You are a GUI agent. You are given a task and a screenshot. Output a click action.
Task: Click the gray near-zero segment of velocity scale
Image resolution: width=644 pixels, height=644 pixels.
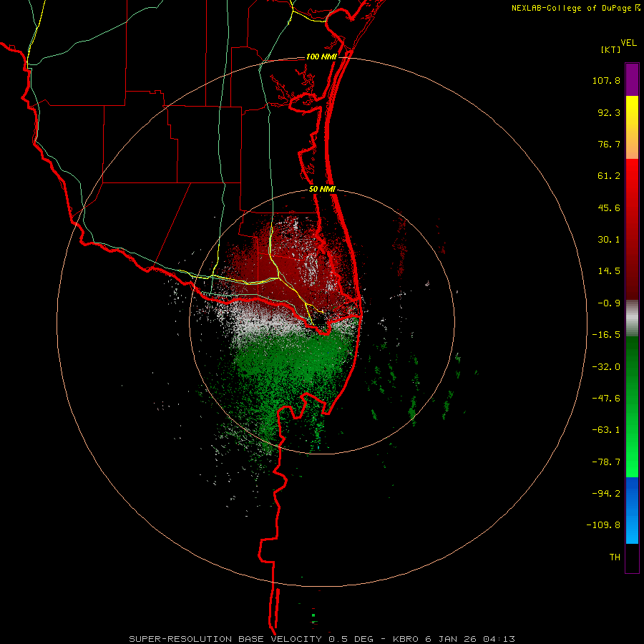(x=632, y=318)
